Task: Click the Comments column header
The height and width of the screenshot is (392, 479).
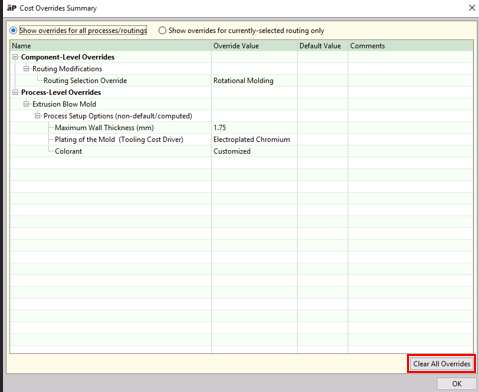Action: [x=411, y=46]
